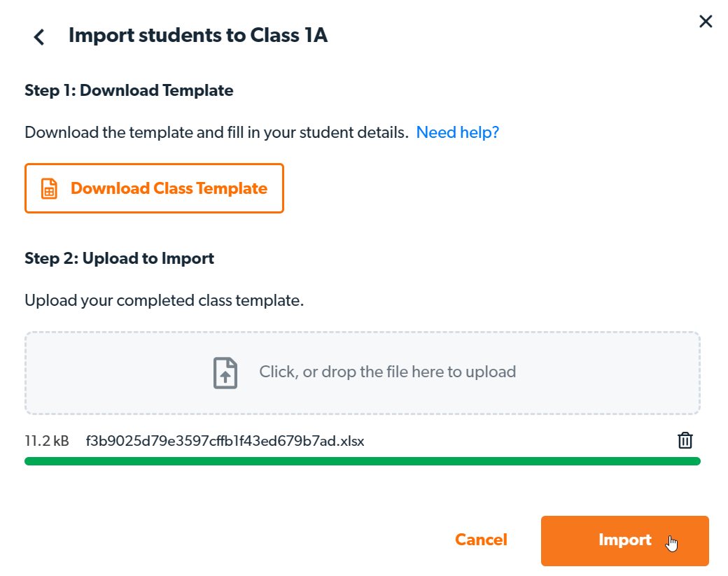Delete the uploaded xlsx file with the trash icon

tap(685, 440)
